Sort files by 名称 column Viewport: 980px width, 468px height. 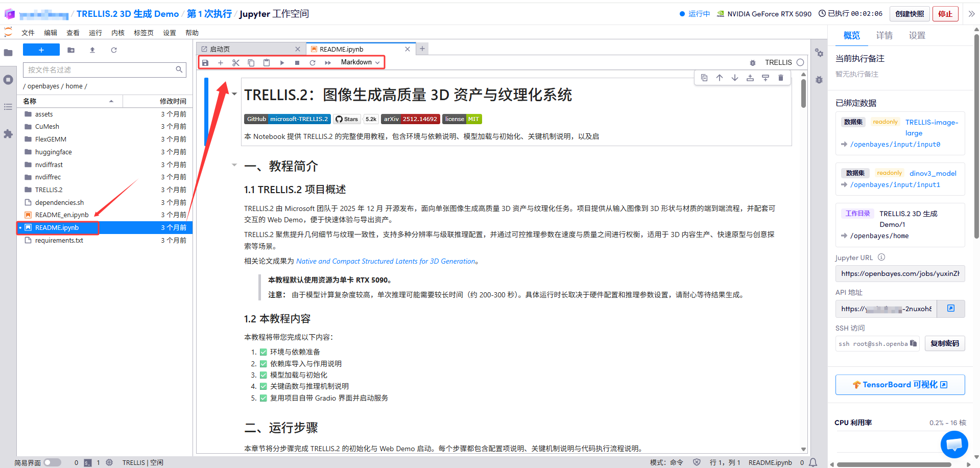[x=70, y=101]
